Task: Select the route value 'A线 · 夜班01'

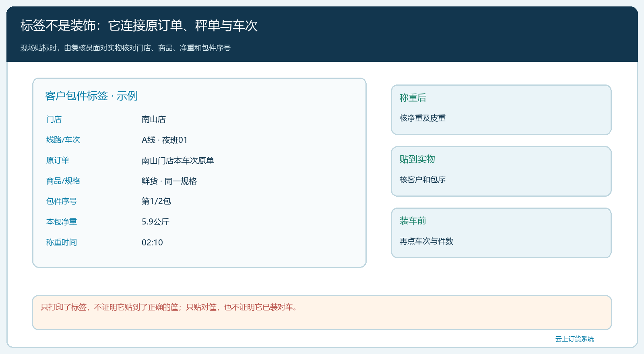Action: coord(165,140)
